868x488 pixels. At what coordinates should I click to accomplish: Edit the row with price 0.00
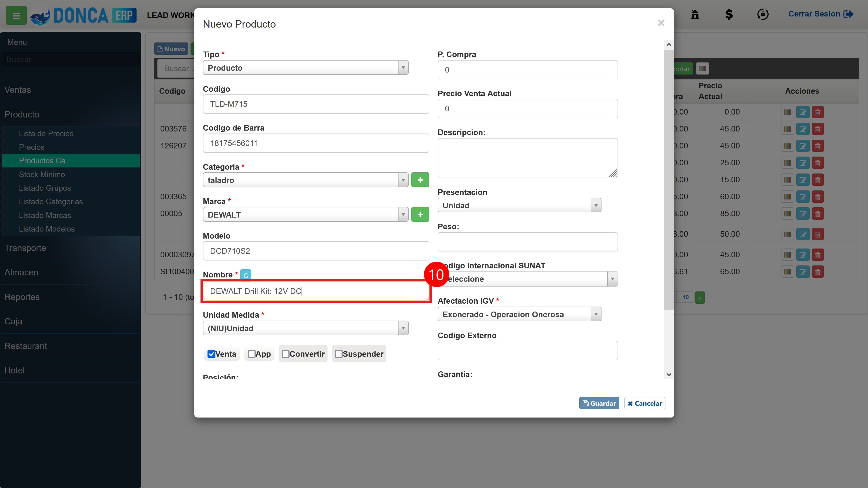pyautogui.click(x=803, y=112)
